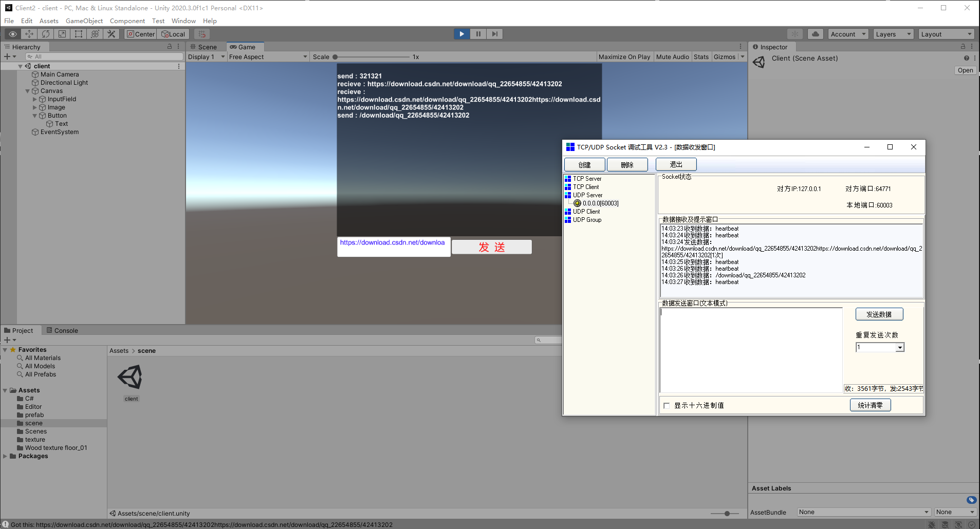Open custom editor tools icon
The width and height of the screenshot is (980, 529).
click(112, 34)
